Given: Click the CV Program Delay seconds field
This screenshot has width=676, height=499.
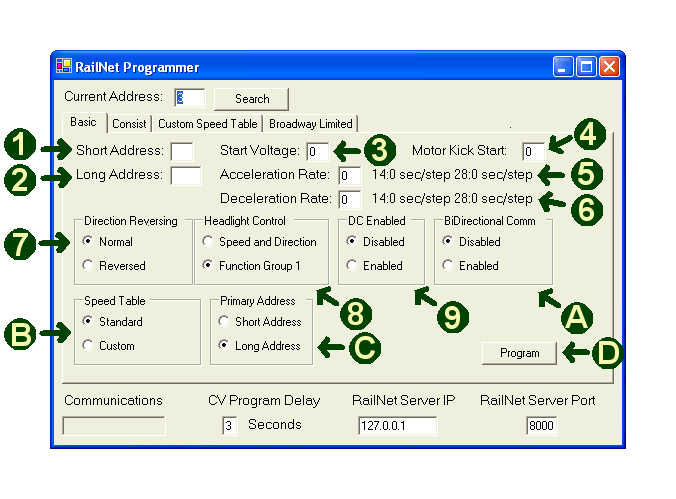Looking at the screenshot, I should [229, 426].
